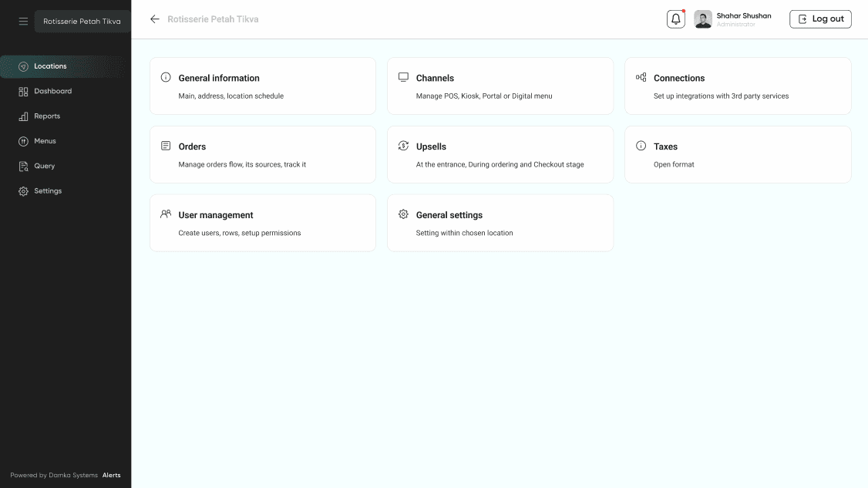Viewport: 868px width, 488px height.
Task: Click 'Set up integrations with 3rd party services'
Action: point(721,96)
